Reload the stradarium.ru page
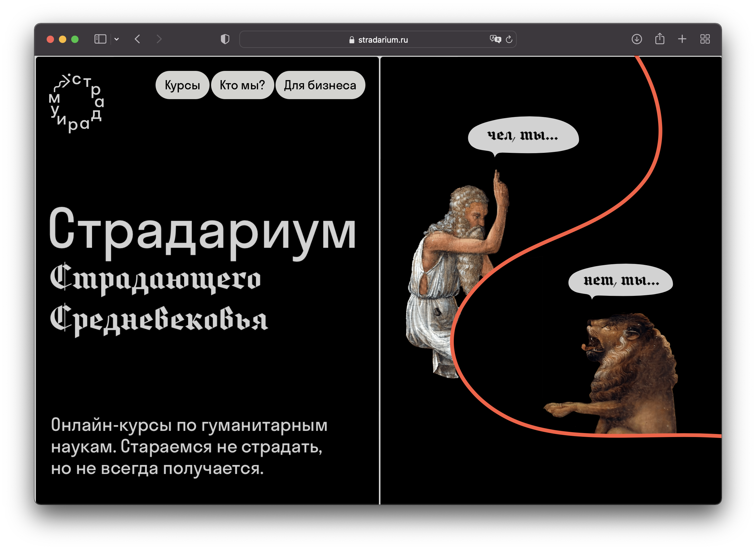Viewport: 756px width, 550px height. [509, 39]
